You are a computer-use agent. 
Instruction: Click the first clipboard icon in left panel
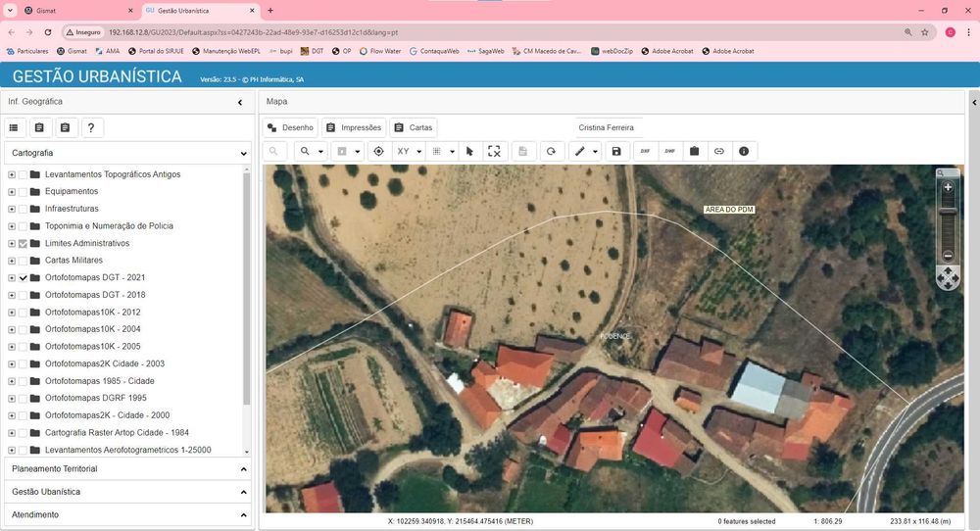point(39,127)
